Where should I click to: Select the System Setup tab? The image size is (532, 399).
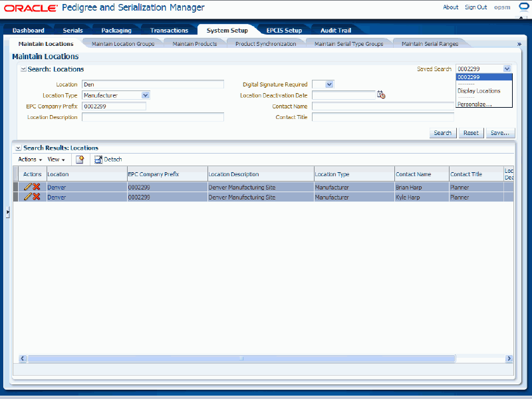coord(227,30)
